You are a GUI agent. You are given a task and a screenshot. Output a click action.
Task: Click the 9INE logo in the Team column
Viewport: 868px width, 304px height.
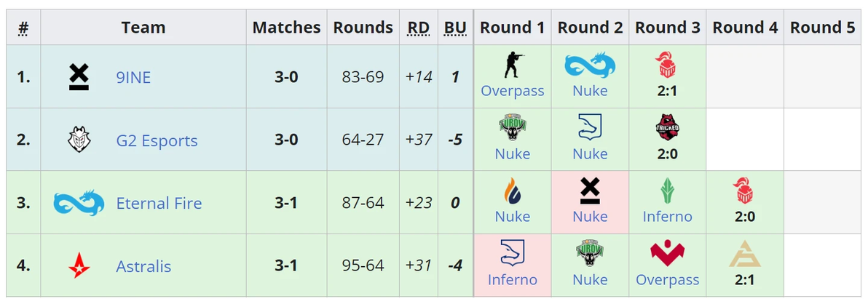[x=79, y=76]
